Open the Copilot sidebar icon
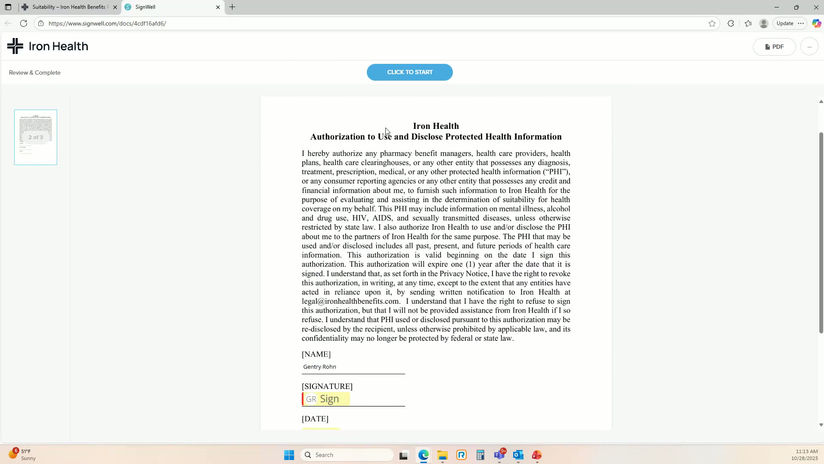824x464 pixels. coord(816,23)
